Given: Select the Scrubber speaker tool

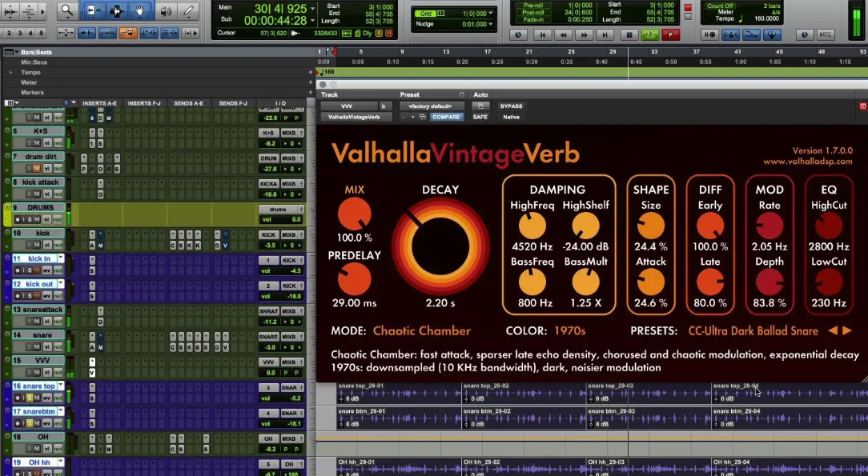Looking at the screenshot, I should coord(165,10).
